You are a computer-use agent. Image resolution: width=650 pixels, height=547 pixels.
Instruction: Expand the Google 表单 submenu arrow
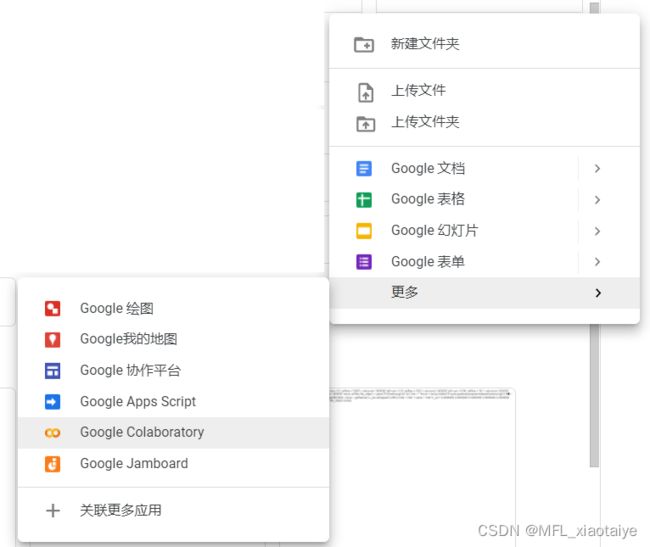[x=597, y=262]
